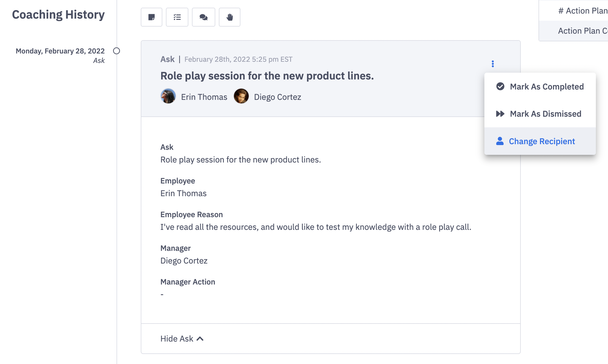Open the Notes panel icon
This screenshot has height=364, width=608.
(151, 17)
